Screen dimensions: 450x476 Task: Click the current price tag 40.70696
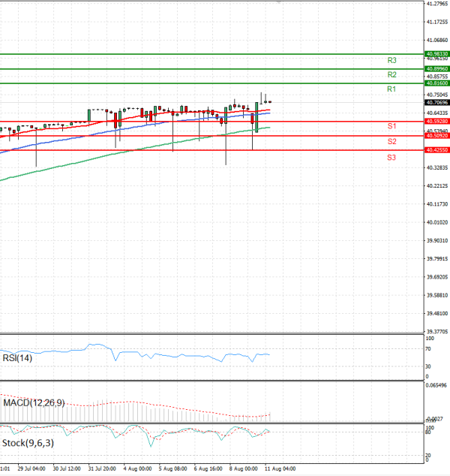(436, 102)
